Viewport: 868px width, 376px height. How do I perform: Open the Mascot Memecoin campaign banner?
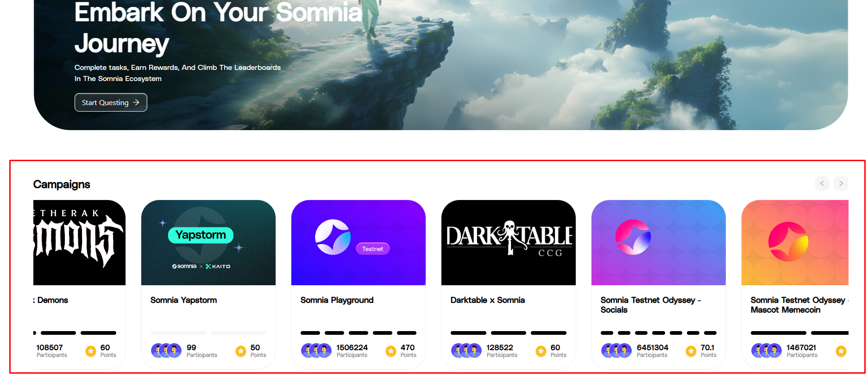[795, 243]
